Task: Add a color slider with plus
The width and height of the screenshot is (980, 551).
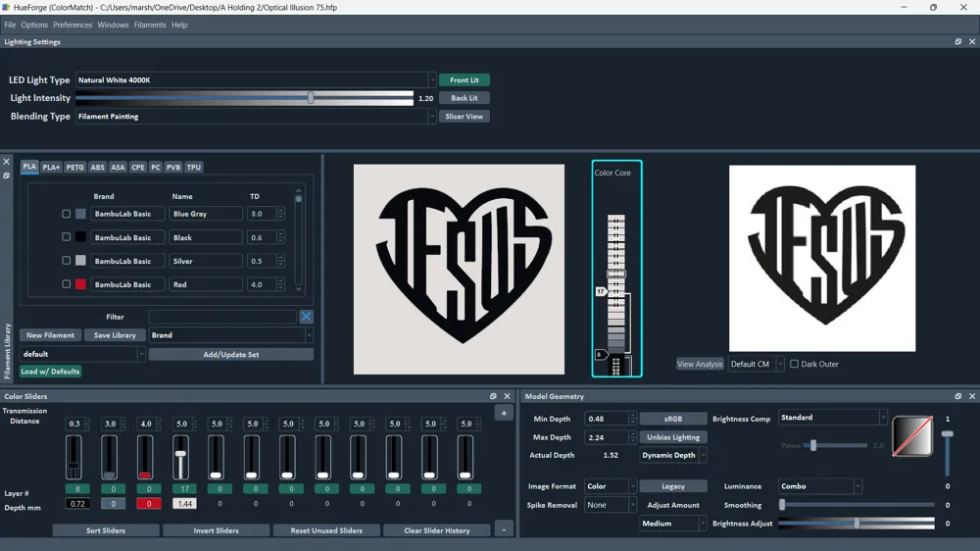Action: click(x=504, y=413)
